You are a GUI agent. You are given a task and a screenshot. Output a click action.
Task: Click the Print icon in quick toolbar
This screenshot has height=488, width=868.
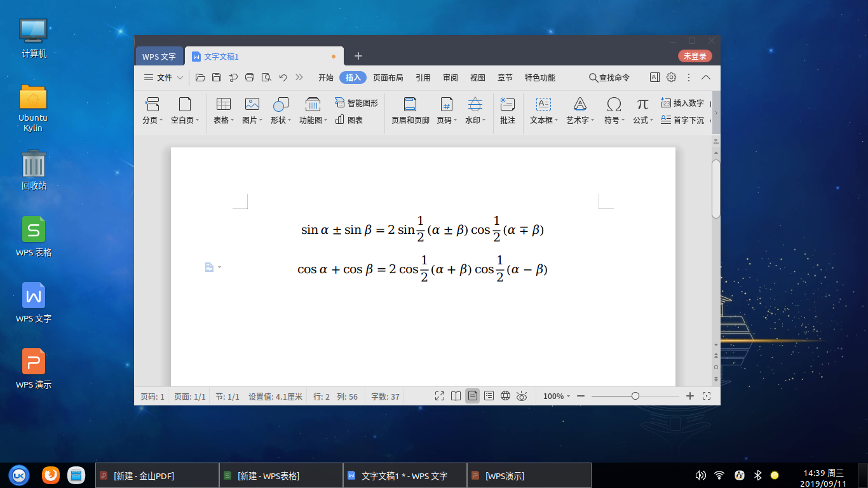point(250,78)
